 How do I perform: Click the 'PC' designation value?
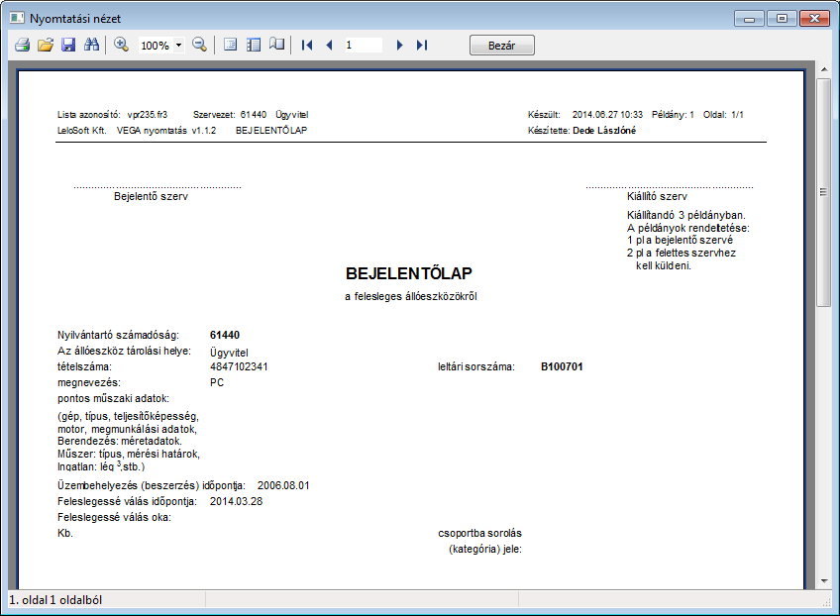pyautogui.click(x=217, y=383)
